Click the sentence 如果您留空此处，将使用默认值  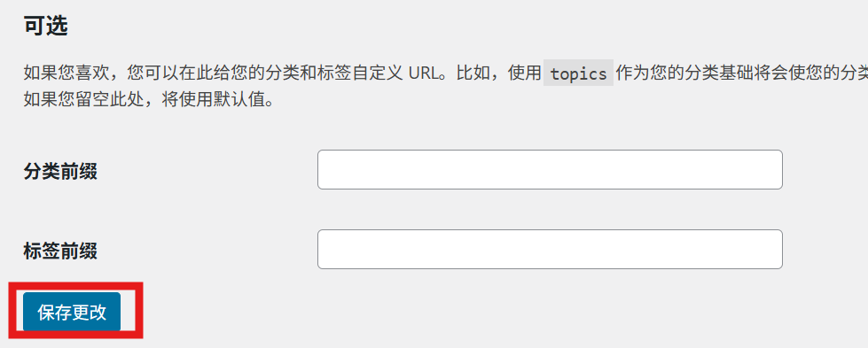pyautogui.click(x=148, y=101)
